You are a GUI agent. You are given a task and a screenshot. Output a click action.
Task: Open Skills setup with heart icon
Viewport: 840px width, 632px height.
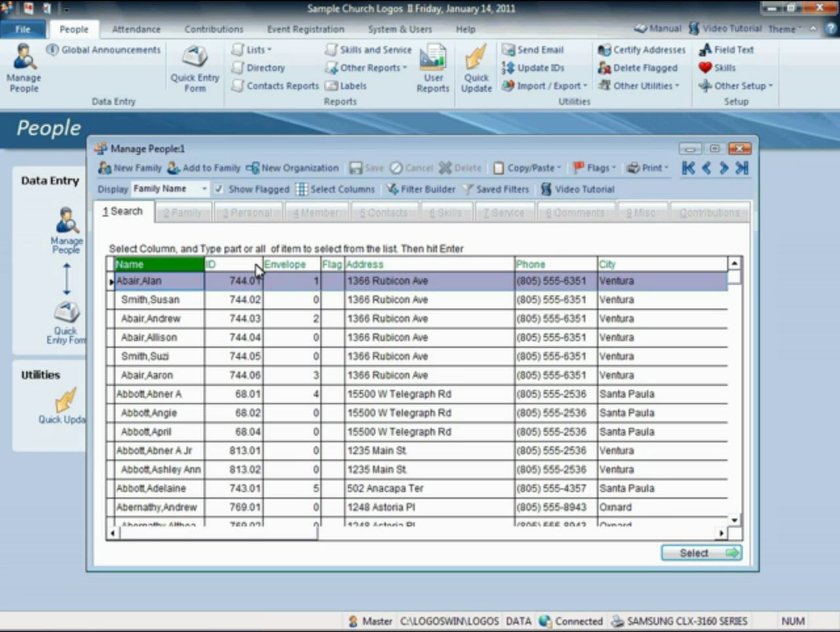[717, 68]
